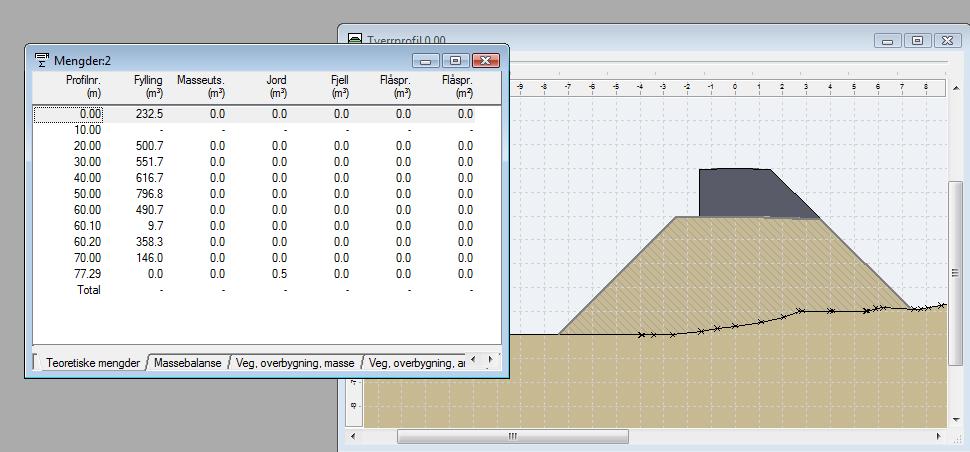This screenshot has width=970, height=452.
Task: Click the Flåspr. (m³) column header
Action: [395, 87]
